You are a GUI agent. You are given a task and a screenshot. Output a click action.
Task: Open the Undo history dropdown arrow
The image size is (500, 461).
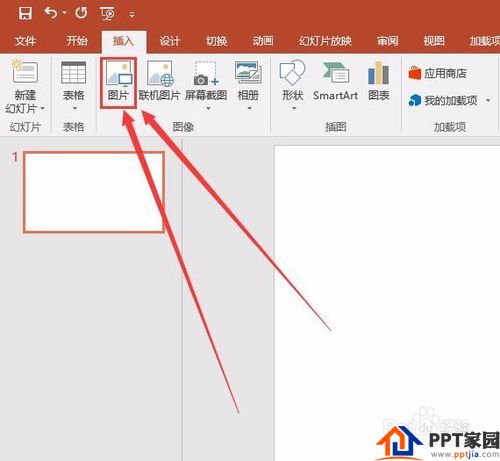click(x=65, y=13)
